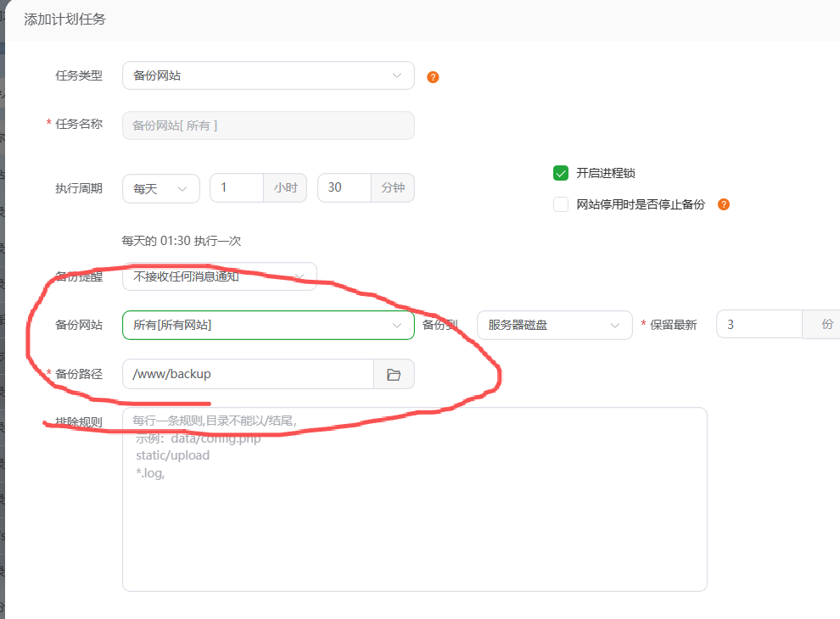Viewport: 840px width, 619px height.
Task: Open the 备份提醒 dropdown showing 不接收任何消息通知
Action: (x=220, y=276)
